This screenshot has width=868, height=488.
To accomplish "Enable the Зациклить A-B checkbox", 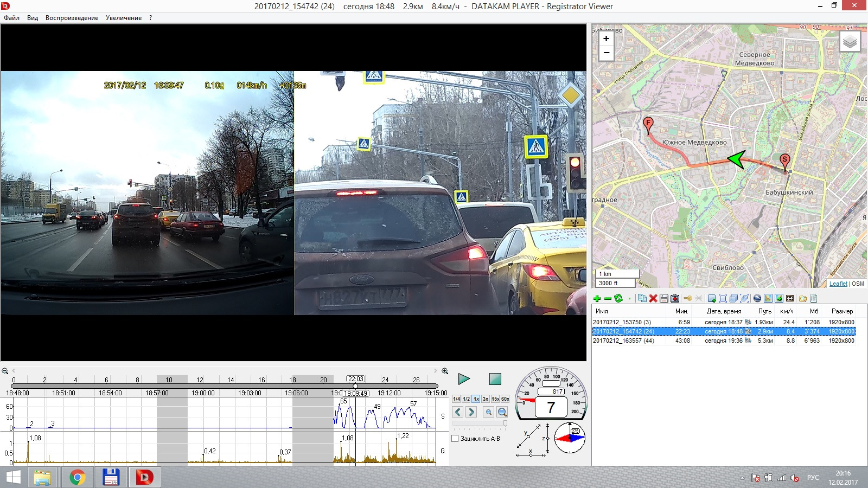I will coord(455,439).
